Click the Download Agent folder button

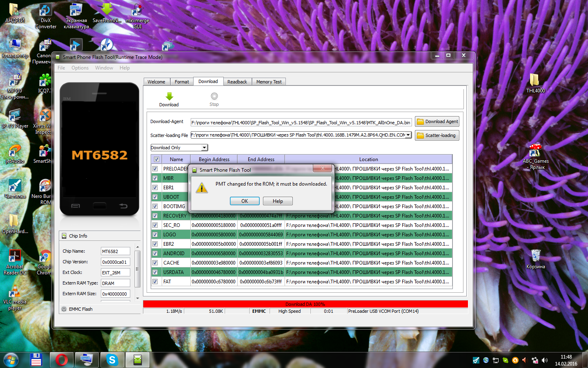[437, 121]
